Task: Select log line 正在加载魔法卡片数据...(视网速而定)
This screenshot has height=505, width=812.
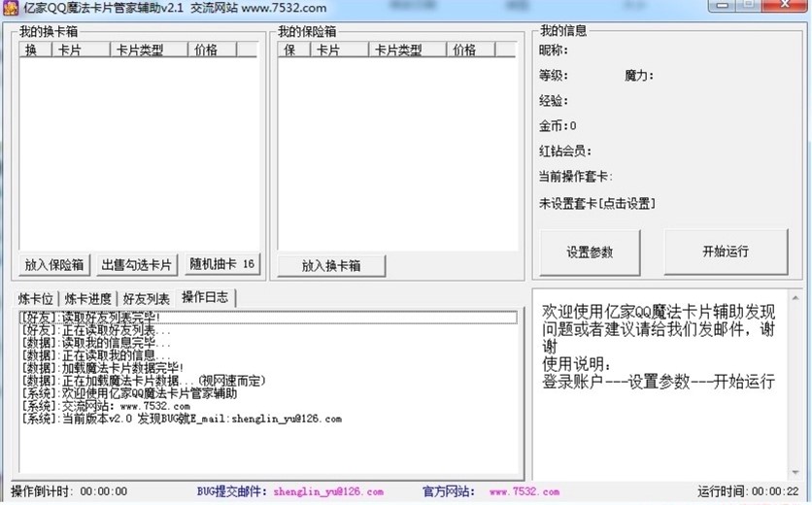Action: pyautogui.click(x=268, y=381)
